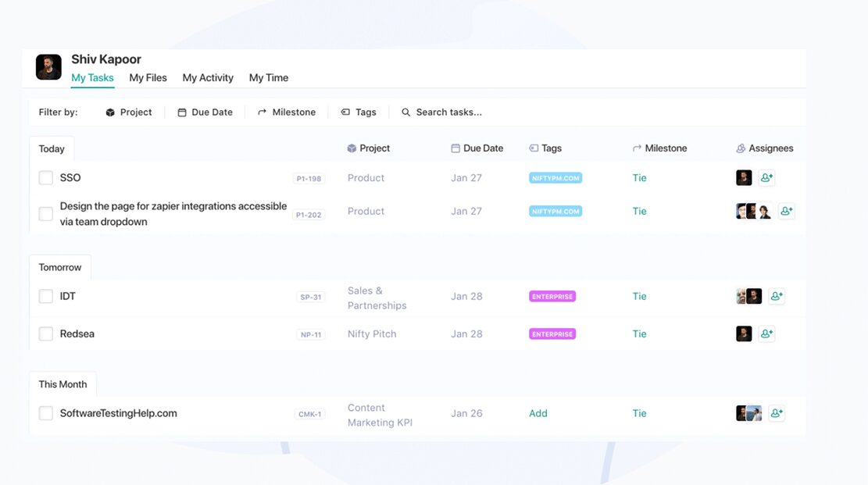Click the Content Marketing KPI project name
This screenshot has width=868, height=485.
pyautogui.click(x=380, y=415)
